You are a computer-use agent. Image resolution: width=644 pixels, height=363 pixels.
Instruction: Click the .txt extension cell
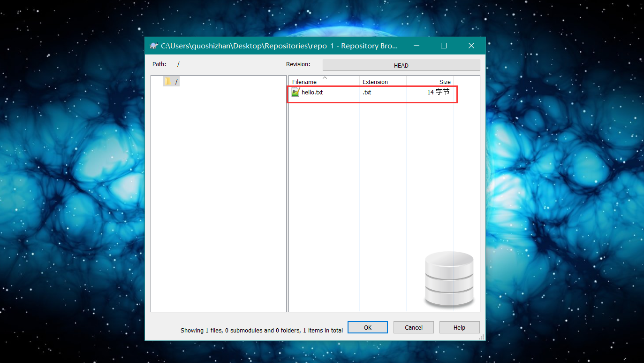pos(367,93)
